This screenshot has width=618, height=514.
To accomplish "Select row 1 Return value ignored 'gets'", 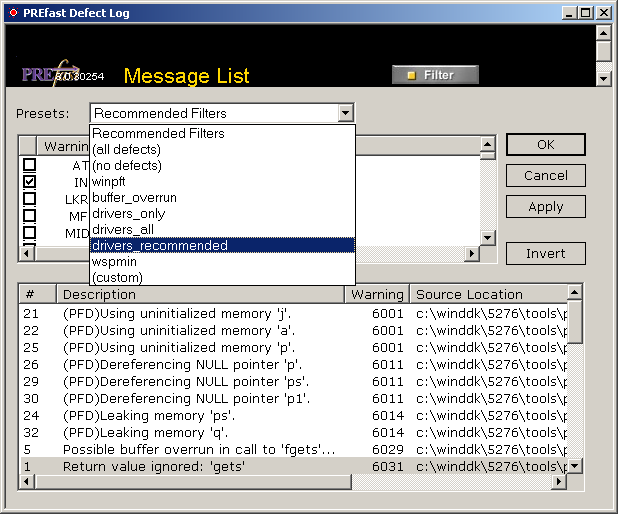I will click(293, 466).
